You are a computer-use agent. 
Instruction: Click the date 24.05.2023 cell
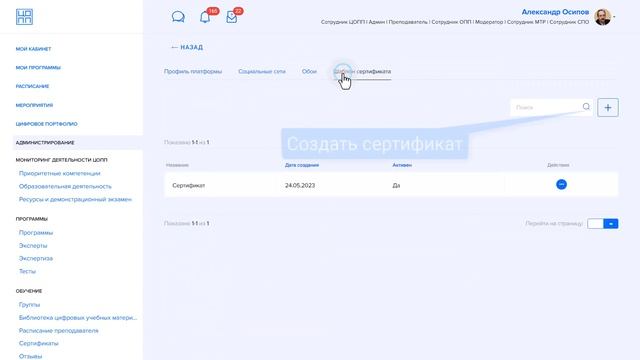pyautogui.click(x=300, y=185)
